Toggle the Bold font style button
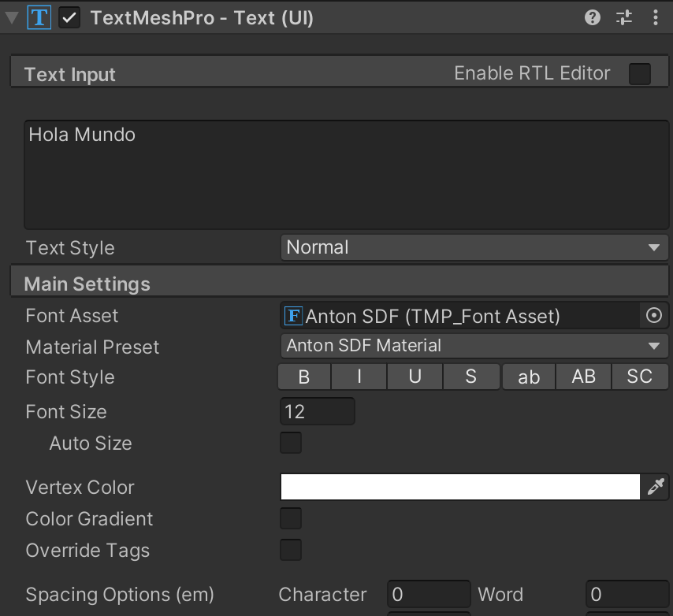The width and height of the screenshot is (673, 616). (304, 377)
